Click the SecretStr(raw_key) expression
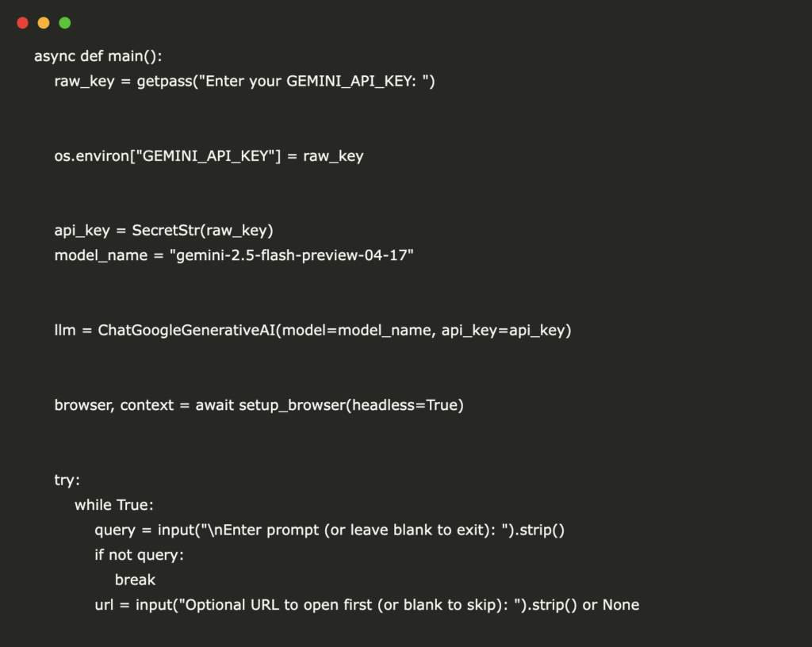This screenshot has height=647, width=812. (x=202, y=230)
